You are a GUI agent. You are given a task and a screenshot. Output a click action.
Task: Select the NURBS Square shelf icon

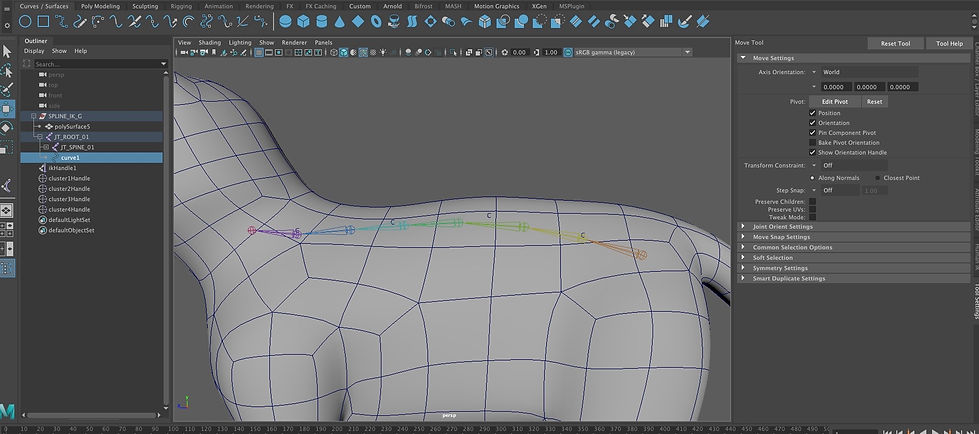pos(43,21)
